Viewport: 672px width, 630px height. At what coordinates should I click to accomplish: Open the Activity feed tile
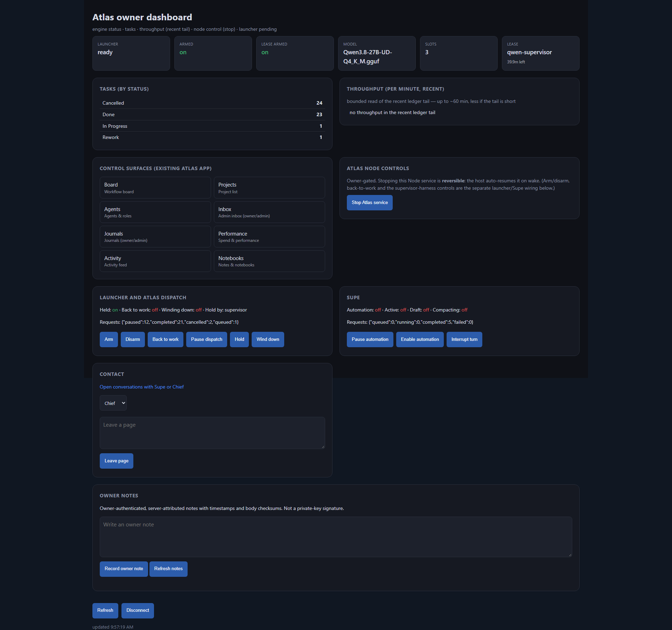coord(155,261)
